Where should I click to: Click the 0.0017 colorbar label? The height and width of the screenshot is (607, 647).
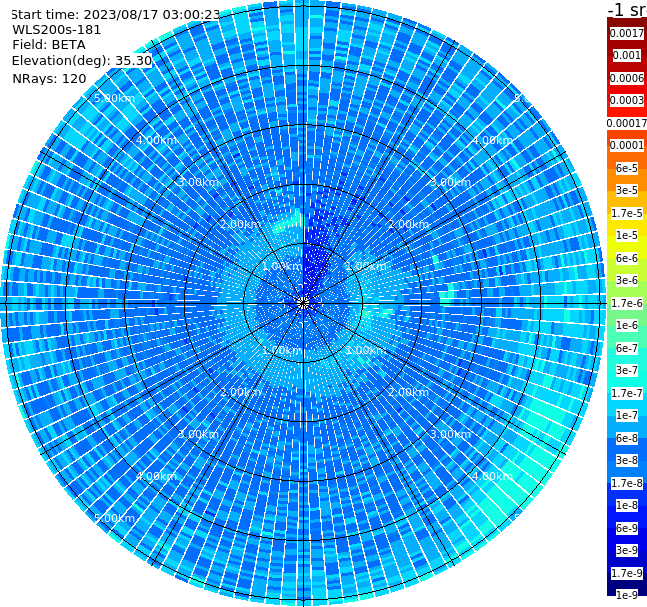pos(627,33)
